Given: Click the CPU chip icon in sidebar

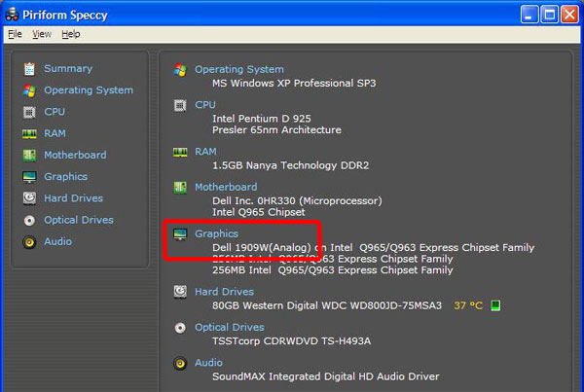Looking at the screenshot, I should [29, 112].
